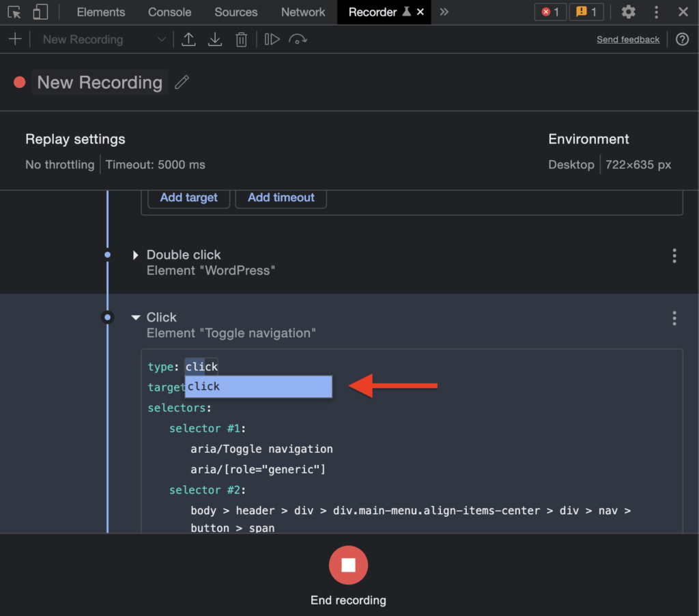Create a new recording with the plus icon
The width and height of the screenshot is (699, 616).
click(15, 39)
